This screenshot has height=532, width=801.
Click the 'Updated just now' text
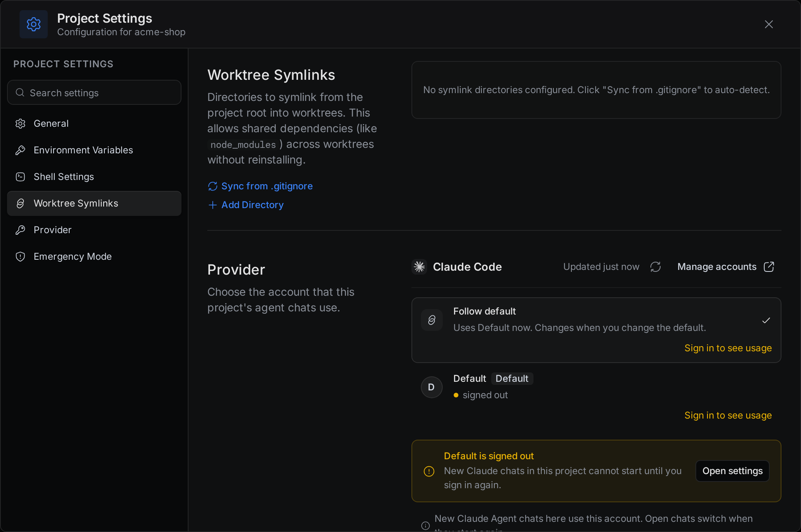(x=601, y=267)
